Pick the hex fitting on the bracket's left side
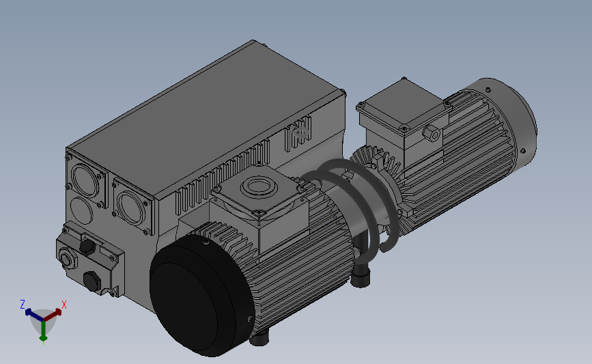The width and height of the screenshot is (592, 364). (67, 259)
